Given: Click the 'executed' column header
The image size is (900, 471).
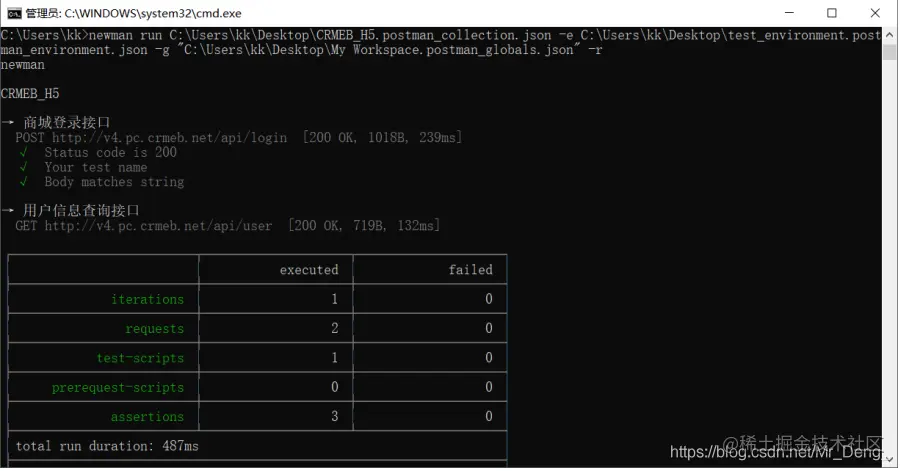Looking at the screenshot, I should click(x=309, y=270).
